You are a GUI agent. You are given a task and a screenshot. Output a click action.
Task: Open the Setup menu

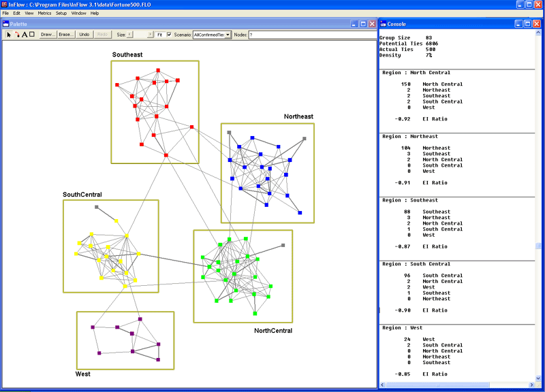pyautogui.click(x=61, y=13)
